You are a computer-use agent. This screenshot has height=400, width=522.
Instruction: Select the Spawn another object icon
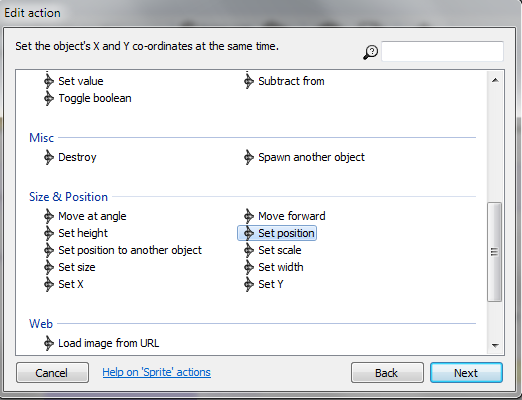click(x=249, y=157)
